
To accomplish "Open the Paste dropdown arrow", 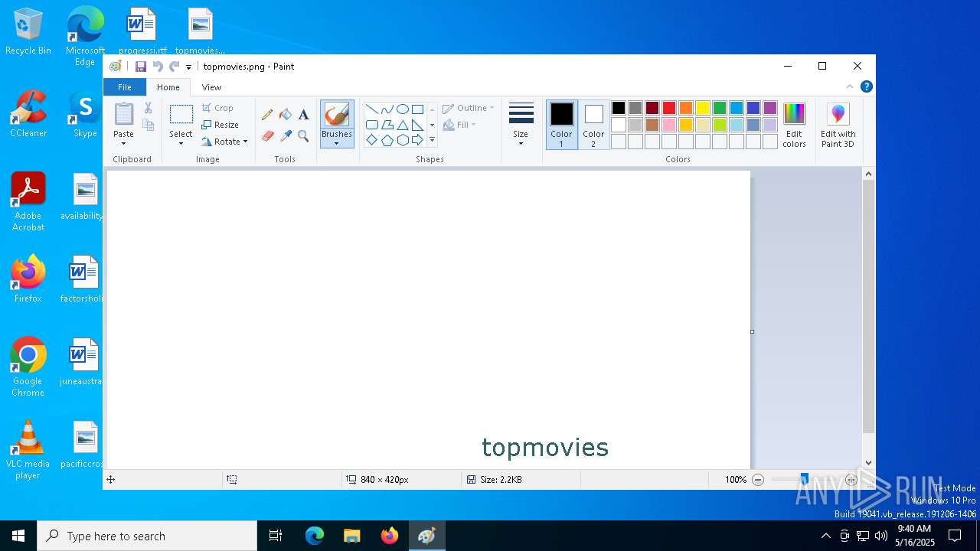I will tap(123, 143).
